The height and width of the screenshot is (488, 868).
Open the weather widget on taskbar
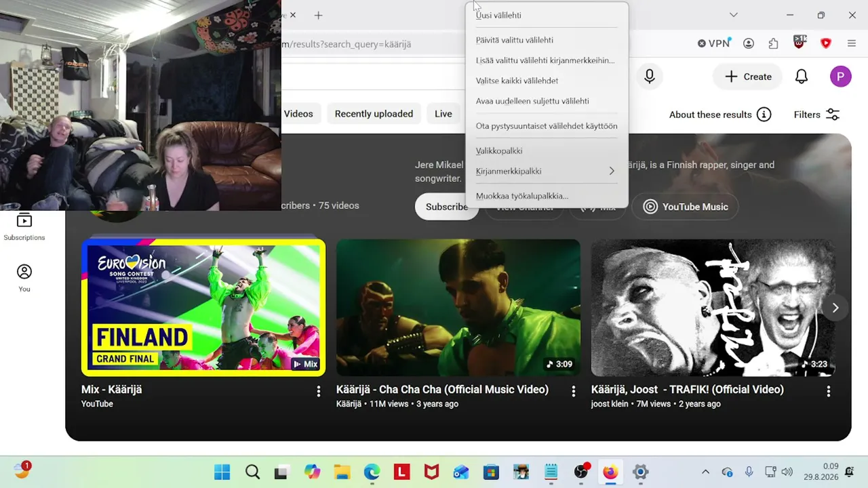[x=22, y=470]
